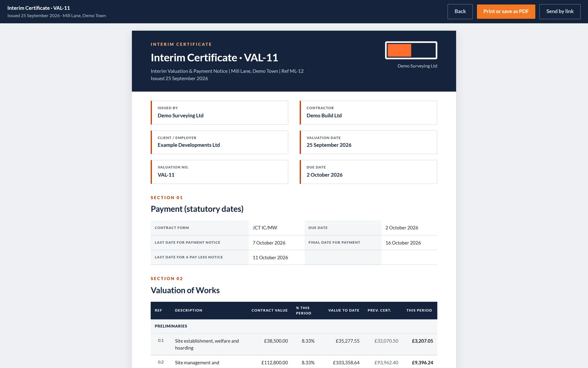Select the 'Demo Surveying Ltd' text under the logo

coord(417,66)
